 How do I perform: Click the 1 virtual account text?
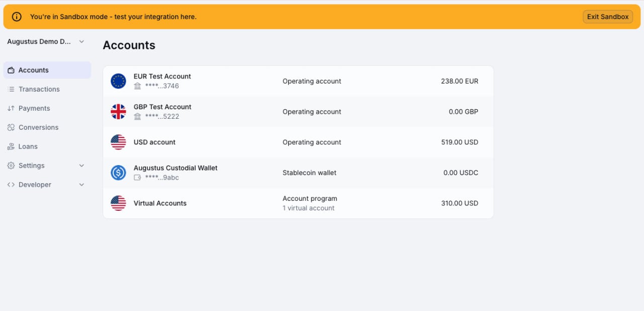[x=308, y=208]
